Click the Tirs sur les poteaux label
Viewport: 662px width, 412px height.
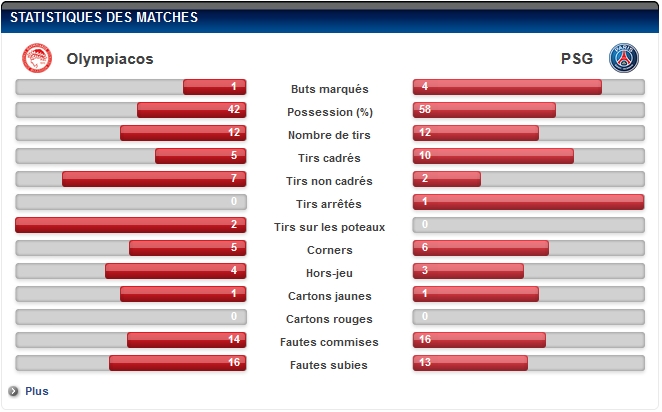point(329,227)
